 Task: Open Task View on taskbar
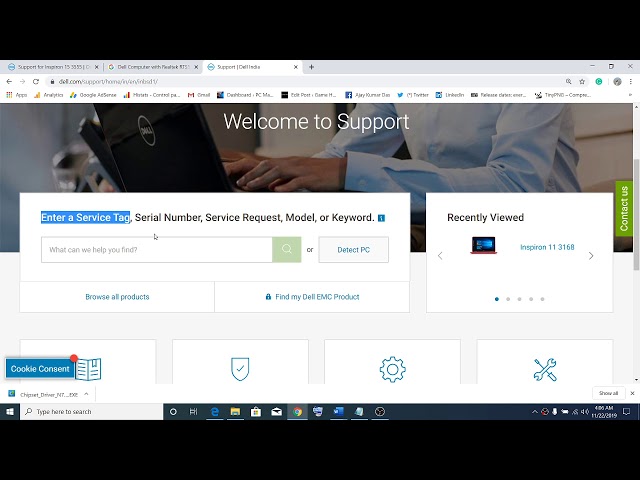coord(193,411)
